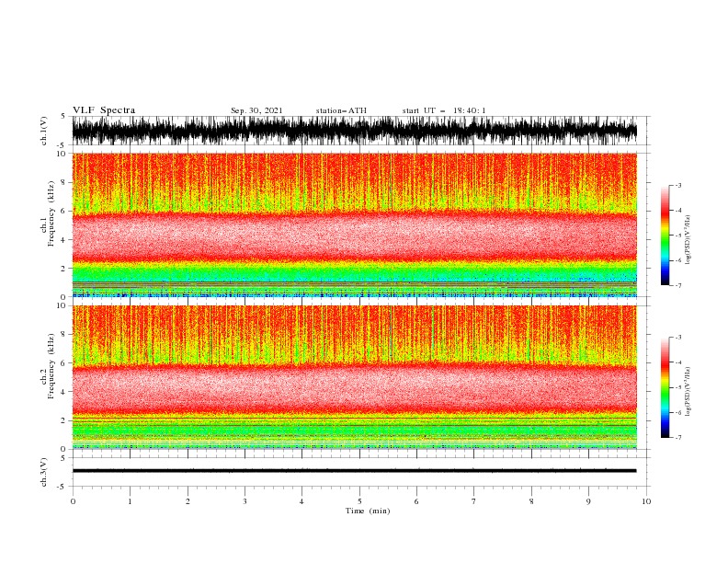Click time axis tick label "10"
728x563 pixels.
tap(646, 501)
